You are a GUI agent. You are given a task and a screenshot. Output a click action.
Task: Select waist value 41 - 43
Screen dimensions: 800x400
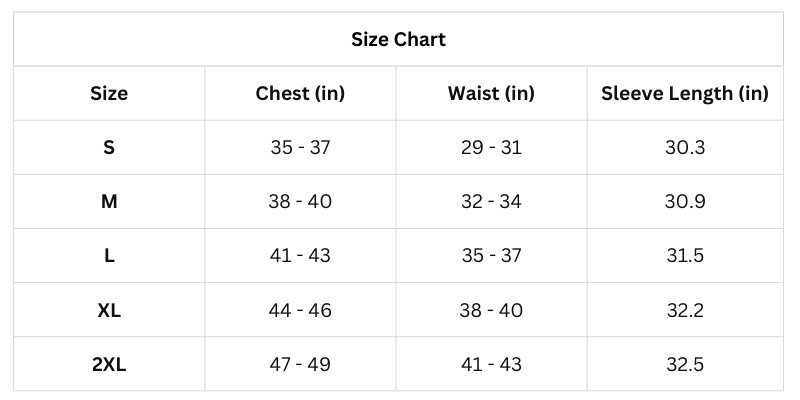(x=491, y=364)
